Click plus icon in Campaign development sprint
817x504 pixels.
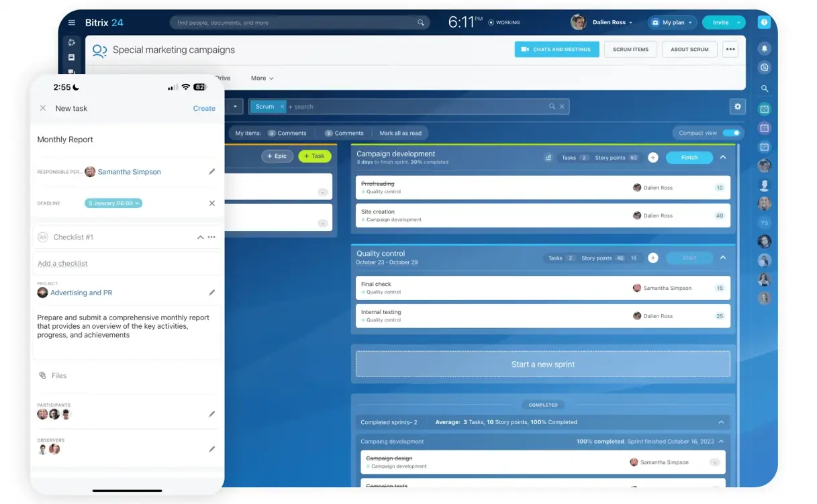653,158
